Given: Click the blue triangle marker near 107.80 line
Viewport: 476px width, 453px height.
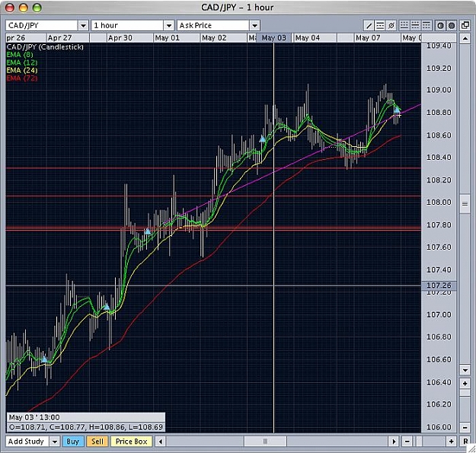Looking at the screenshot, I should tap(148, 231).
